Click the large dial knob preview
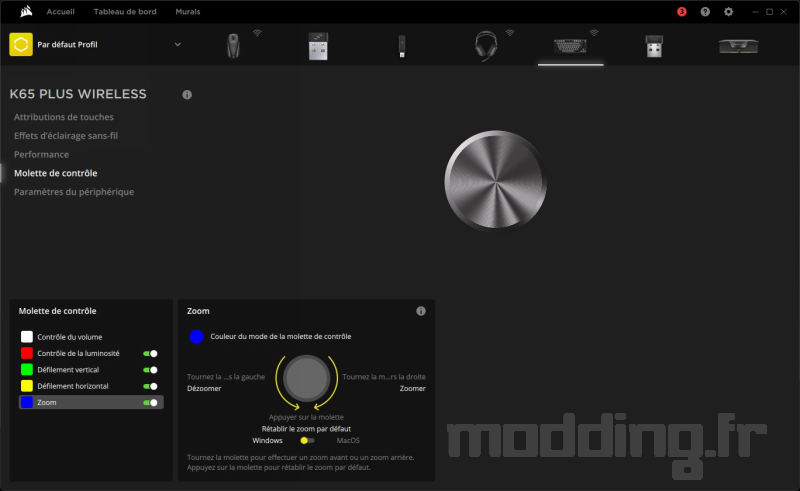 coord(495,180)
